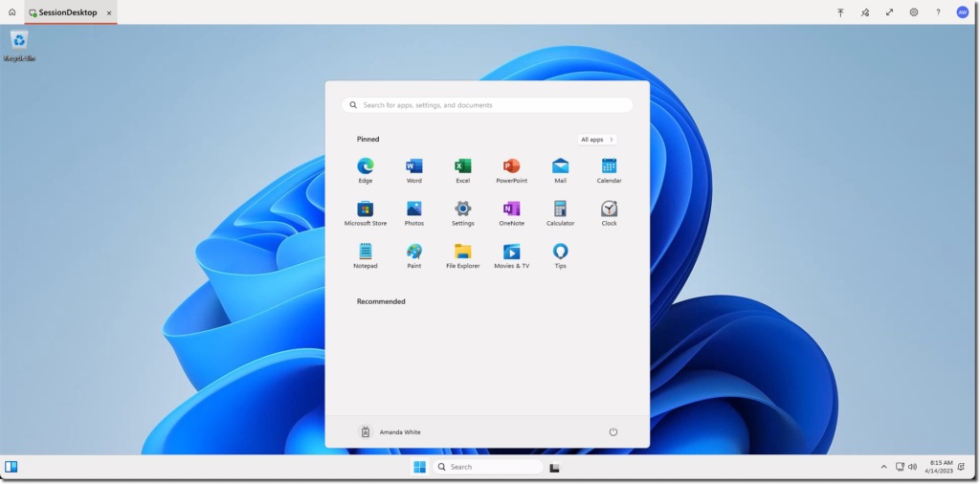The image size is (980, 484).
Task: Click the upload icon in top toolbar
Action: 840,12
